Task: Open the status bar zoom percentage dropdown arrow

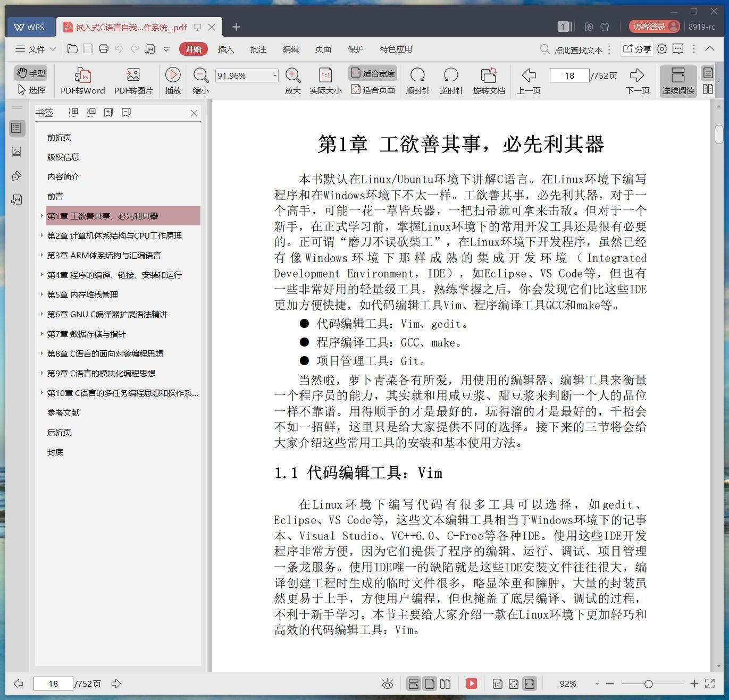Action: tap(597, 684)
